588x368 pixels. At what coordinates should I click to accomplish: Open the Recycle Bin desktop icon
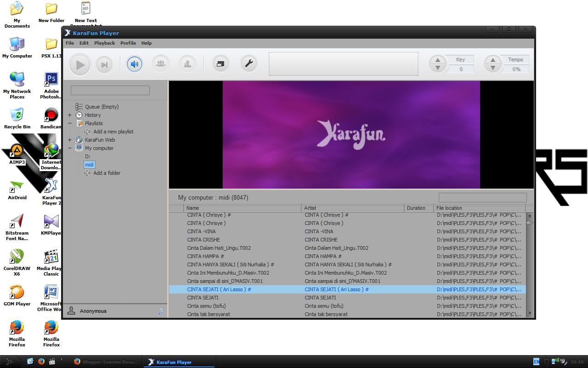[17, 119]
